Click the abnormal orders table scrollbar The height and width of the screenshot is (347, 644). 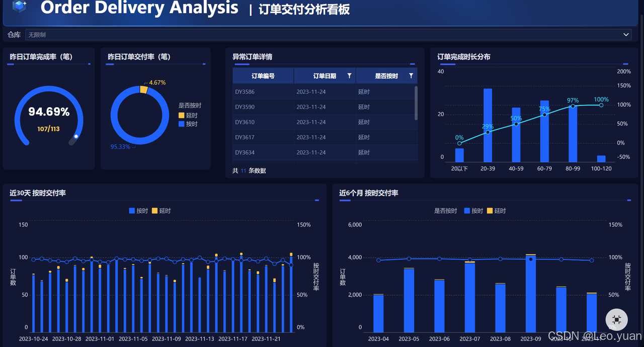(x=416, y=103)
